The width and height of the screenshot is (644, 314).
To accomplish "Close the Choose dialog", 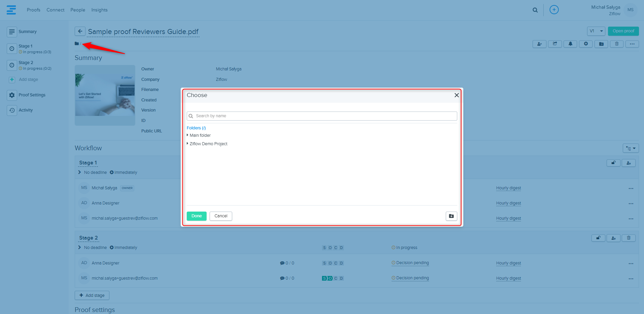I will [x=457, y=95].
